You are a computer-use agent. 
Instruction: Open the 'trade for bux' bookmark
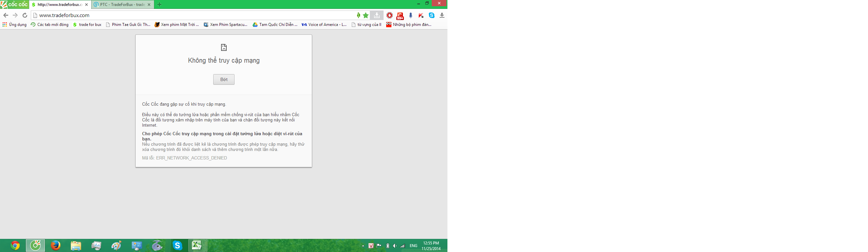(87, 25)
